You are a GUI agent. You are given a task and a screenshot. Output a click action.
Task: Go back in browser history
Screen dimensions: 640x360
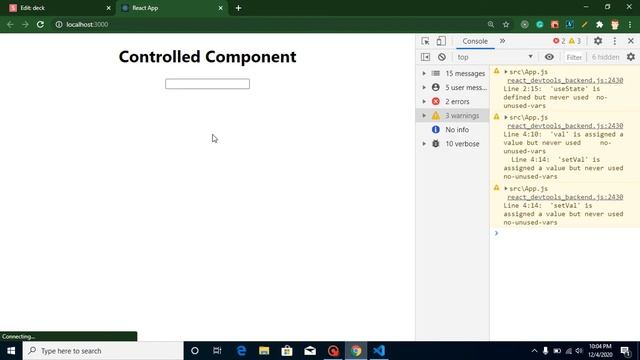(10, 24)
